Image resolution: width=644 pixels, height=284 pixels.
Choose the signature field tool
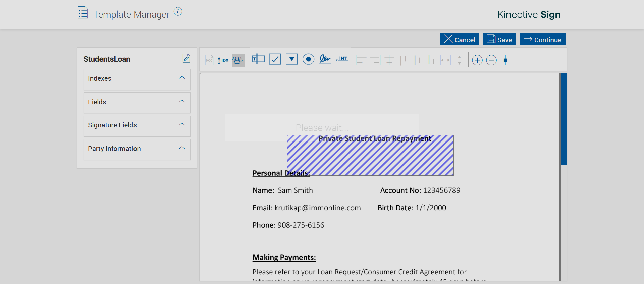click(x=325, y=59)
